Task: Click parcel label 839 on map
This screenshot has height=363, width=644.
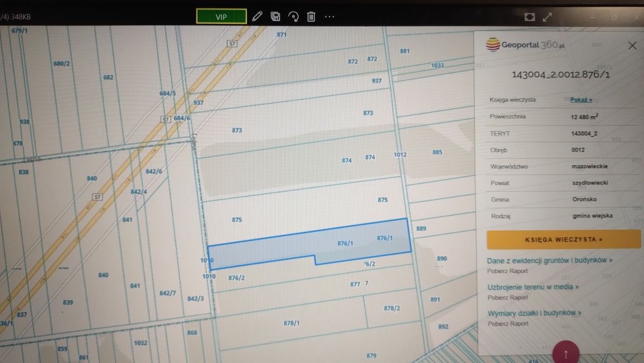Action: [x=68, y=302]
